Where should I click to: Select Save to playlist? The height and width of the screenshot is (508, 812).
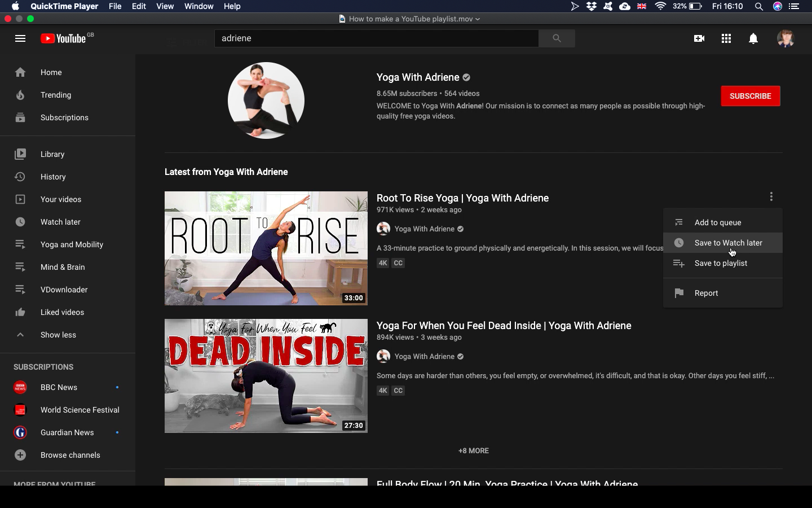723,263
